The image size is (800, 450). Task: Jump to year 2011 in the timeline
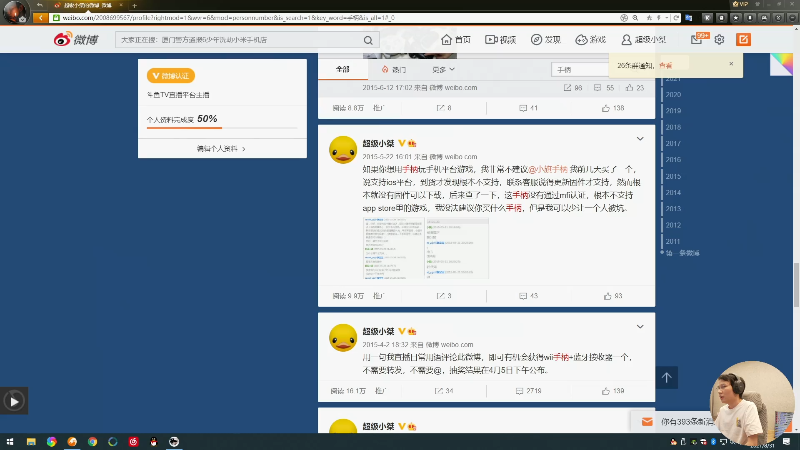click(x=673, y=241)
